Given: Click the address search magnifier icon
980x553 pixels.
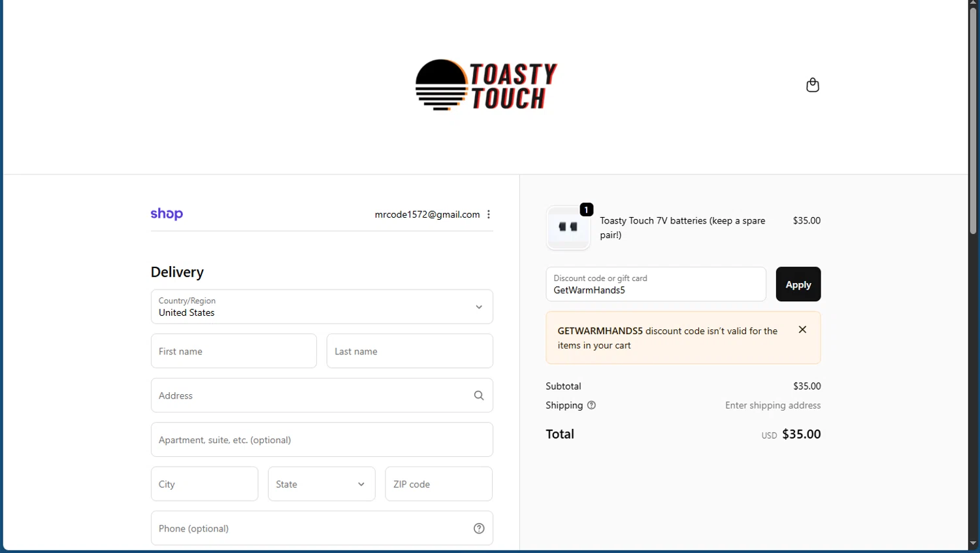Looking at the screenshot, I should 479,395.
